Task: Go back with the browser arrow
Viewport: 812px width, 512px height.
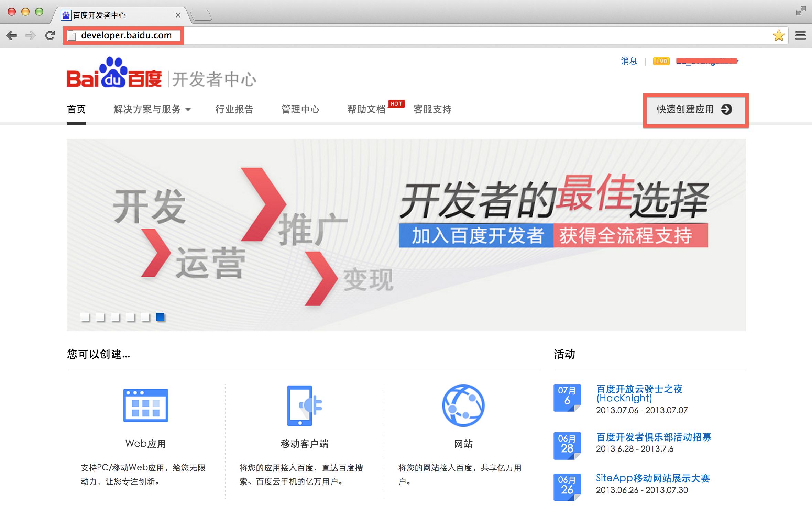Action: pyautogui.click(x=12, y=35)
